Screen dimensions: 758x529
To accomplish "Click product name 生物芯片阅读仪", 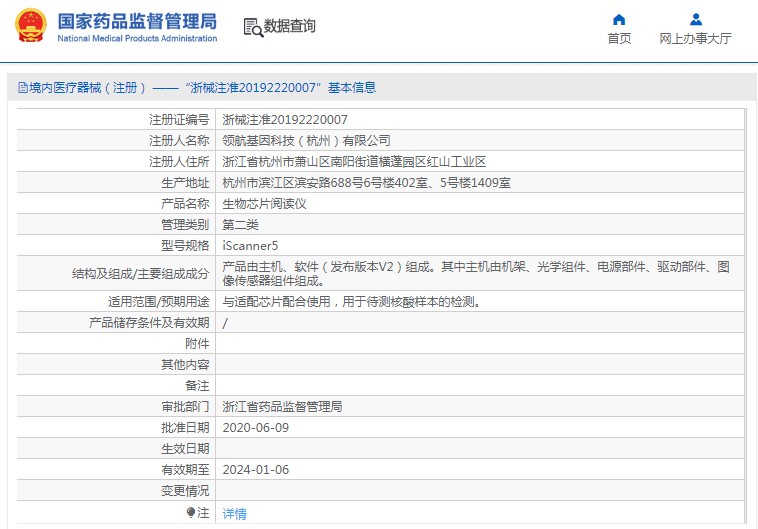I will (x=264, y=204).
